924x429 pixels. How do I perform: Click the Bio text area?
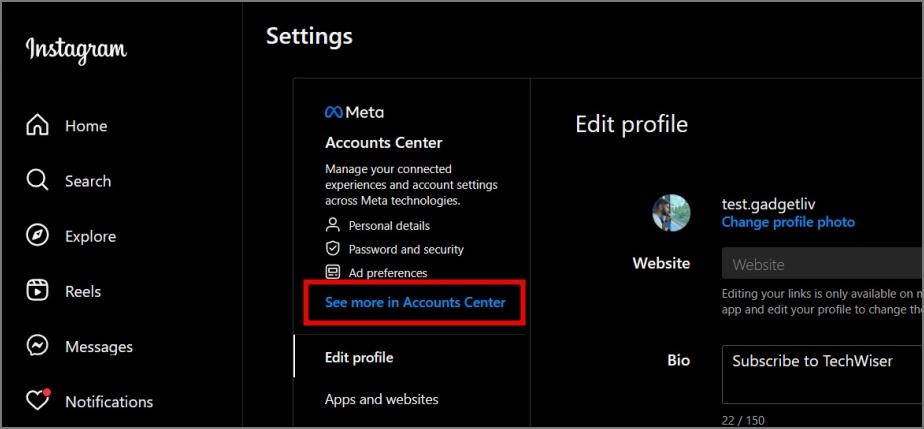(x=822, y=375)
